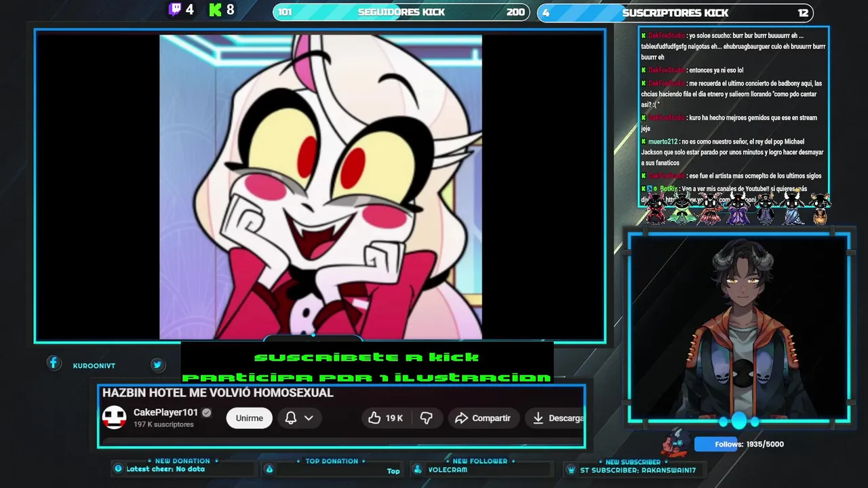The image size is (868, 488).
Task: Click the 'suscribete a kick' banner text
Action: [367, 357]
